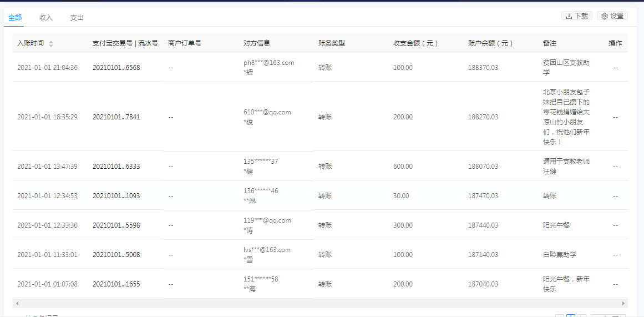
Task: Click the 支付宝交易号 | 流水号 column header
Action: (125, 43)
